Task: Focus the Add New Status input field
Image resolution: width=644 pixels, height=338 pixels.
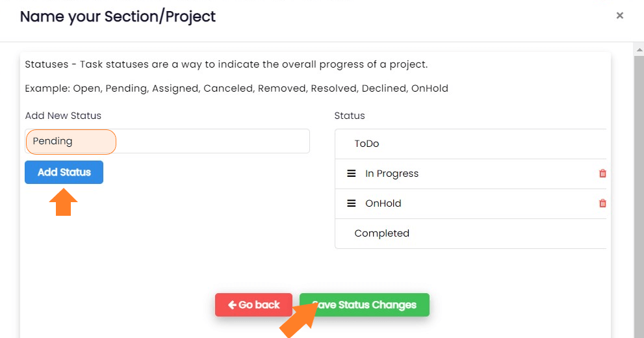Action: tap(167, 141)
